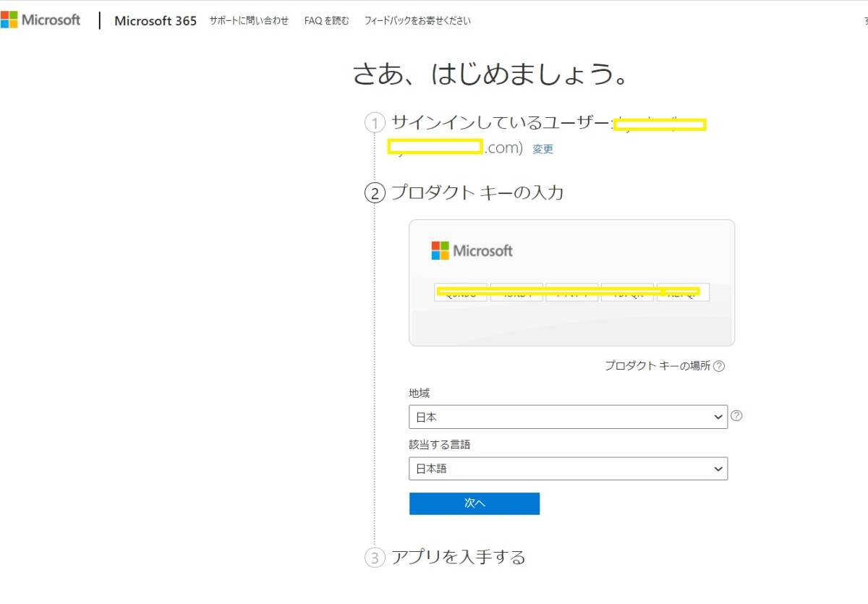This screenshot has height=604, width=868.
Task: Click help icon next to 地域 dropdown
Action: (736, 416)
